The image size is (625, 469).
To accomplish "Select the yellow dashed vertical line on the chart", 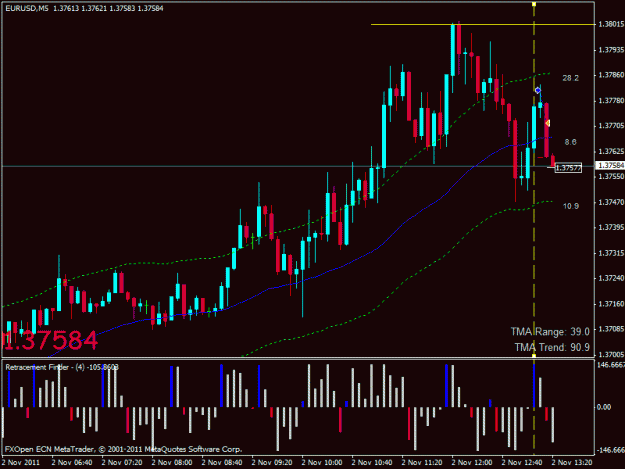I will tap(534, 179).
